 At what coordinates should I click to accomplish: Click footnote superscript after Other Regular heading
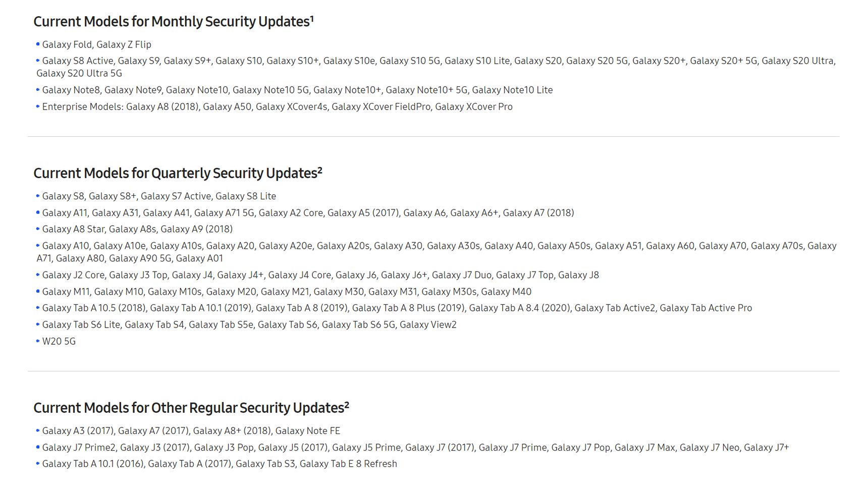tap(347, 405)
